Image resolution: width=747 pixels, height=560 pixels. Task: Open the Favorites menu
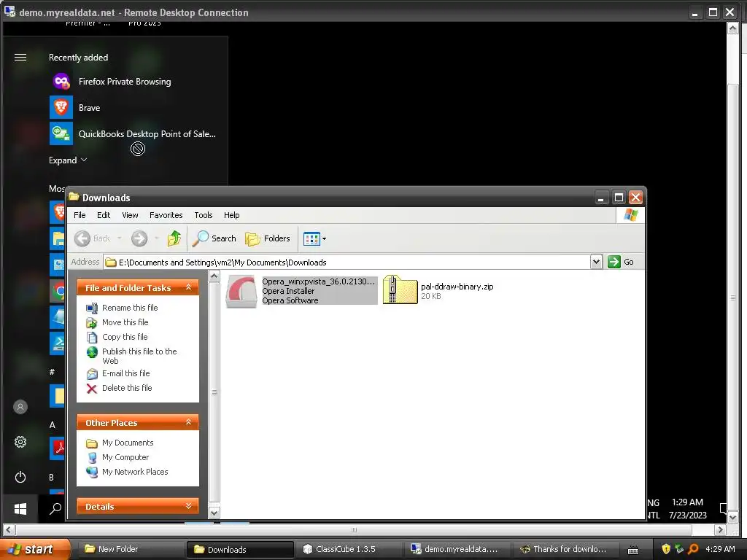[x=166, y=215]
